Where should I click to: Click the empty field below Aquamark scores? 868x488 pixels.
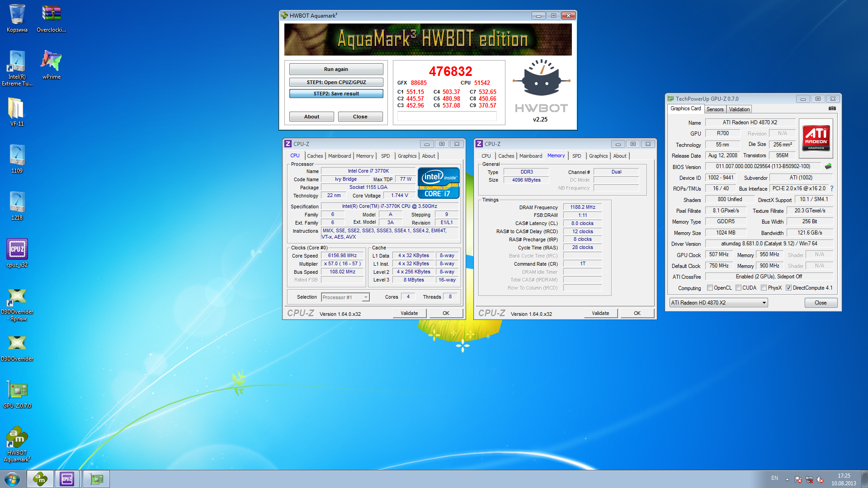(x=447, y=117)
